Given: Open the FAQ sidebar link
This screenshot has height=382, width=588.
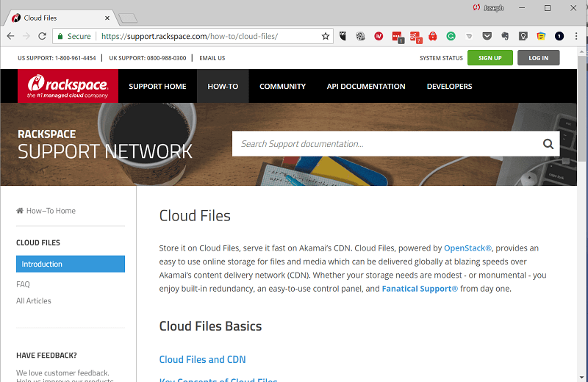Looking at the screenshot, I should point(23,284).
